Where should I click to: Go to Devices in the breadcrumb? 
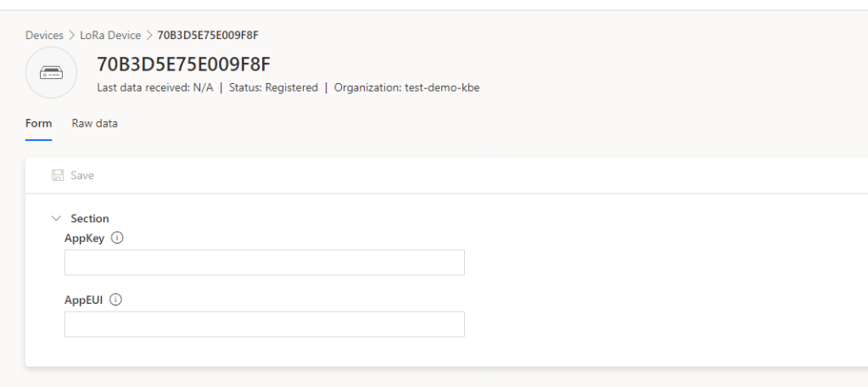click(x=43, y=35)
